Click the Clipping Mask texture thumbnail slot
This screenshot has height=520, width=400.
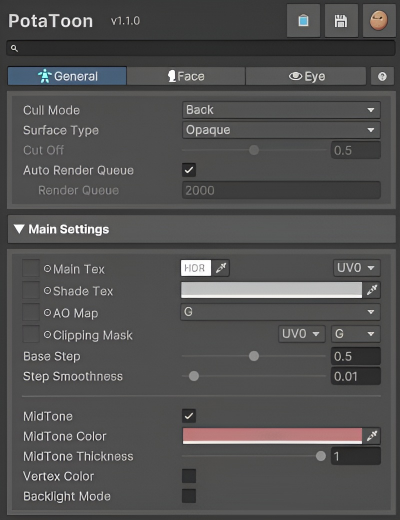tap(31, 334)
